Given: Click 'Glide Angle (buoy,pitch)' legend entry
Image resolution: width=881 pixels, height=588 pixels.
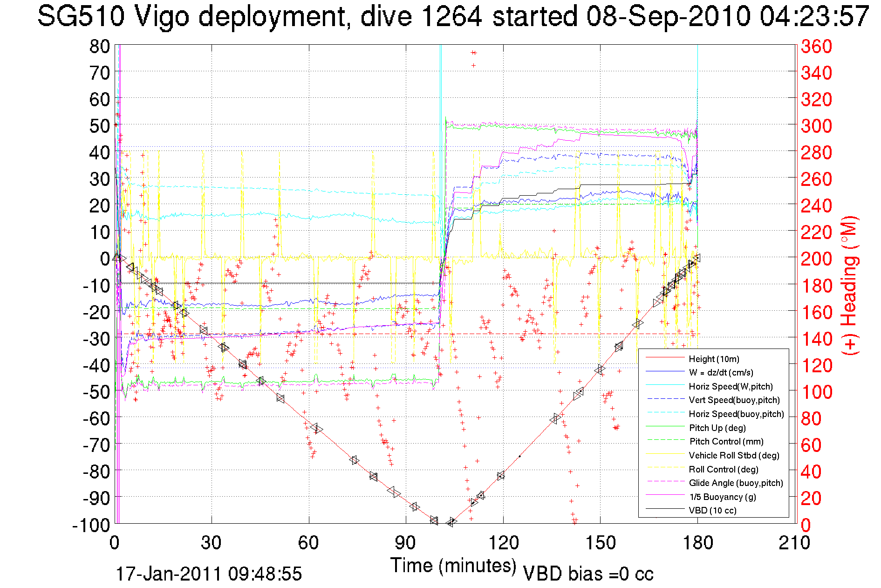Looking at the screenshot, I should click(736, 483).
